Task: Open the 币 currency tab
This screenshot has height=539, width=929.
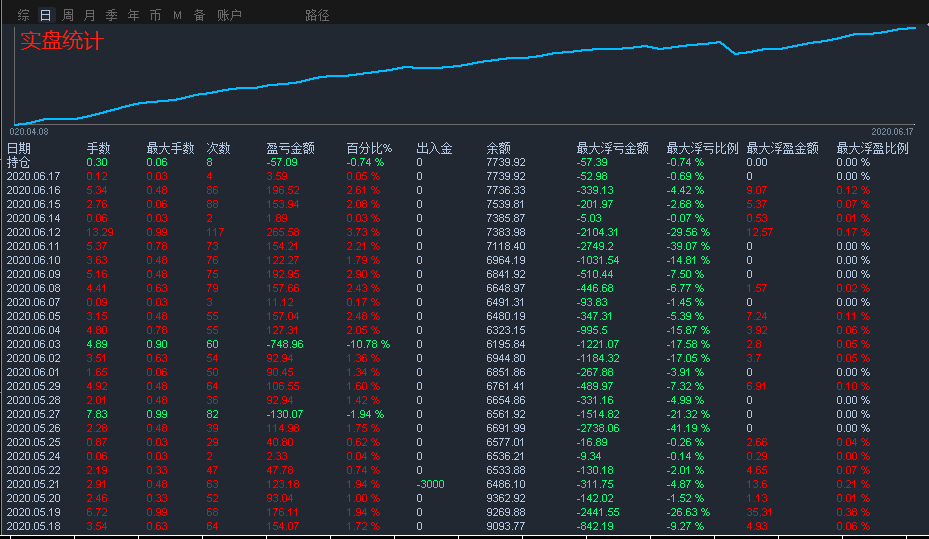Action: point(155,15)
